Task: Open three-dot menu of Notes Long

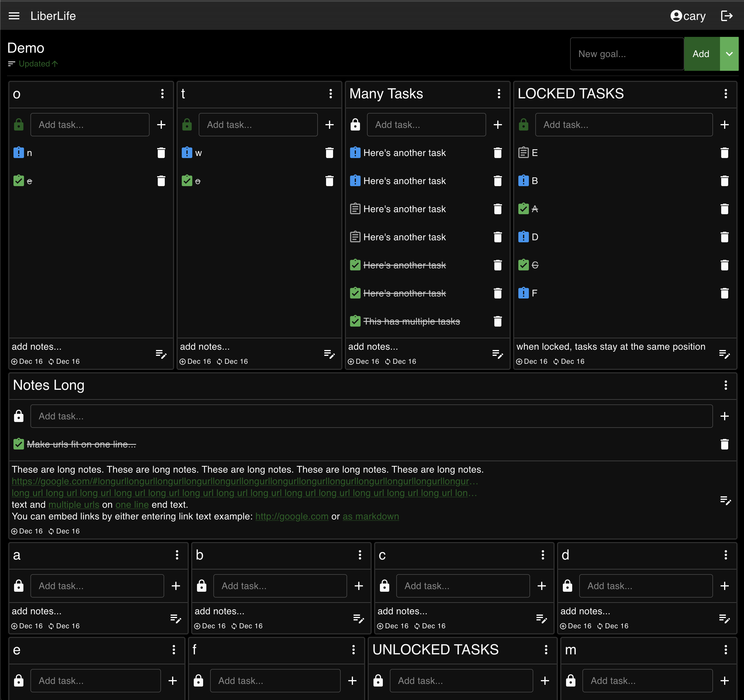Action: (x=725, y=385)
